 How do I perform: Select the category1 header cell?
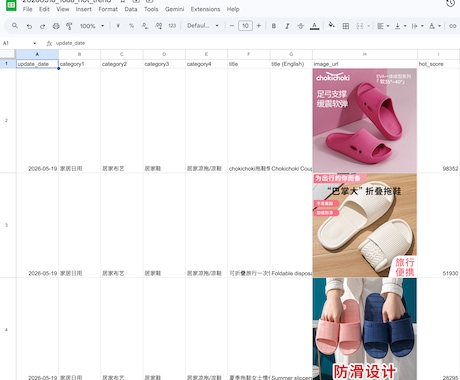pos(79,64)
